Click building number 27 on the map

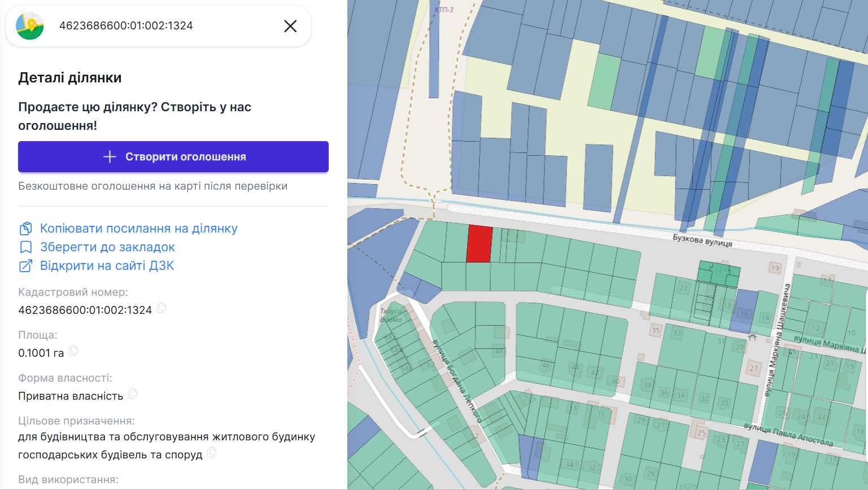754,368
